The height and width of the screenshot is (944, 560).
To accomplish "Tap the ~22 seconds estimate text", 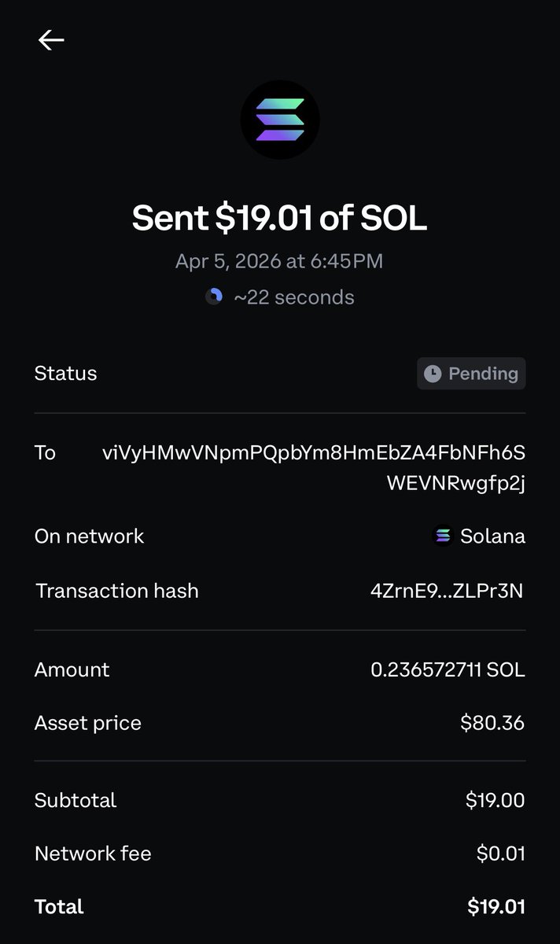I will coord(294,297).
